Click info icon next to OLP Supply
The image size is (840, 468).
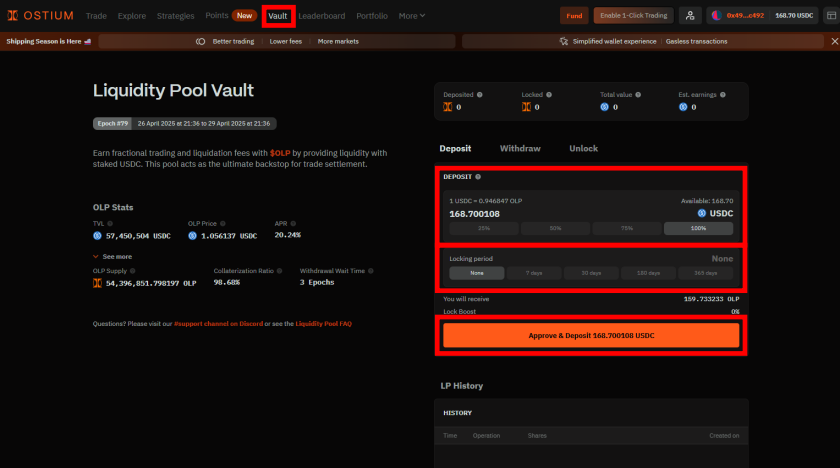click(x=133, y=271)
